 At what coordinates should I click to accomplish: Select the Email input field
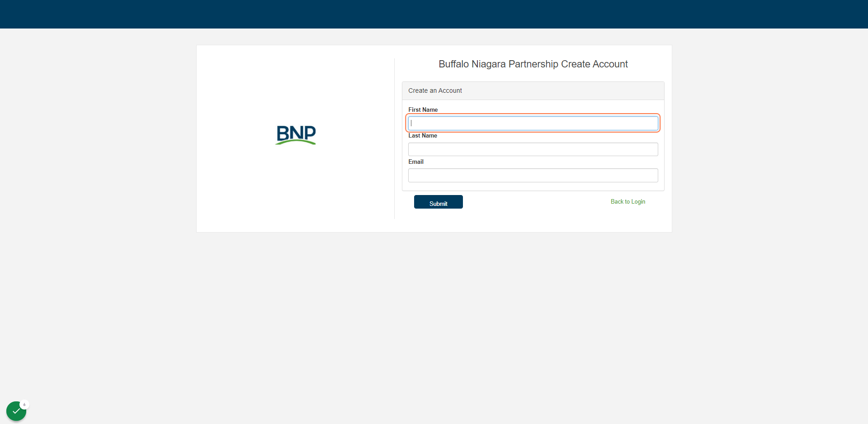533,175
